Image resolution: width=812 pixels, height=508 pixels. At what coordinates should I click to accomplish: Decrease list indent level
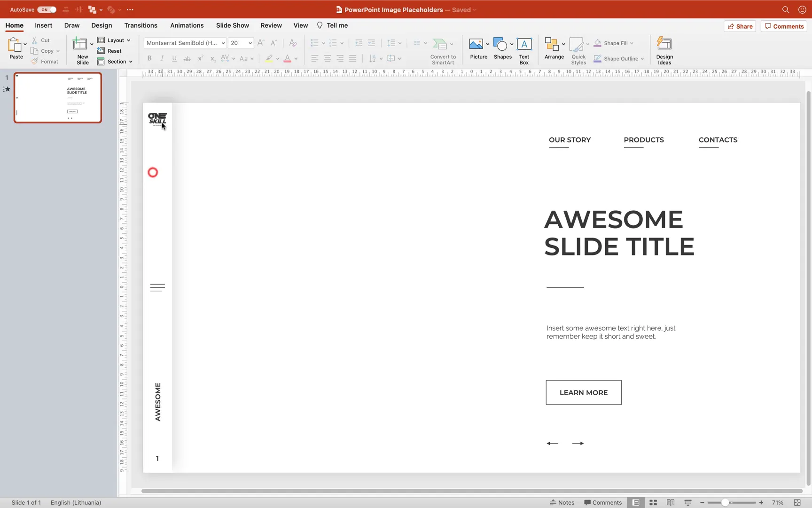click(359, 43)
